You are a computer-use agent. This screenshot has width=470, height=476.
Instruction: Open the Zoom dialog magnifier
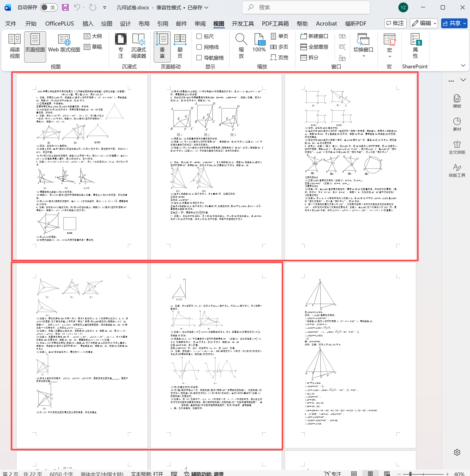(x=241, y=46)
